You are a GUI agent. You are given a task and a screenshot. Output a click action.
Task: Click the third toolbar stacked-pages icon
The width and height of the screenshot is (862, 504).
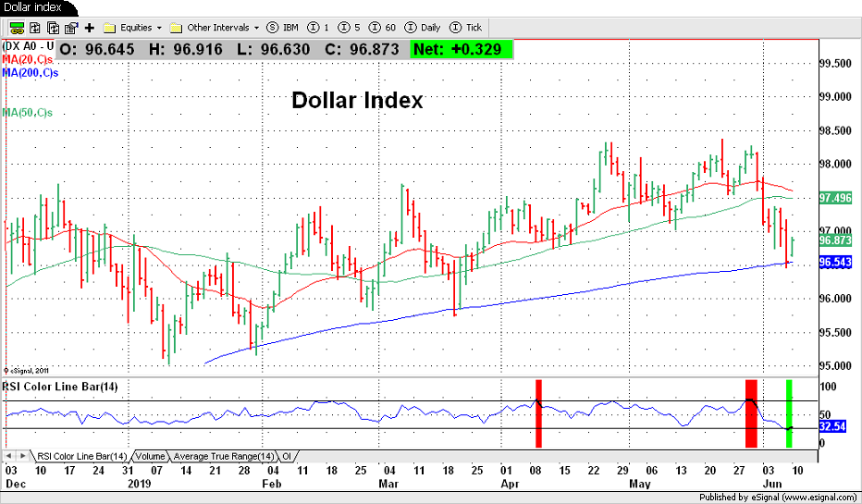click(54, 28)
